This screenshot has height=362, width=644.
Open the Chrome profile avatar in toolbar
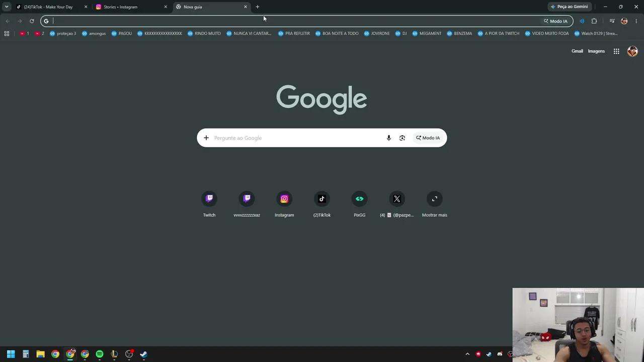pos(624,21)
